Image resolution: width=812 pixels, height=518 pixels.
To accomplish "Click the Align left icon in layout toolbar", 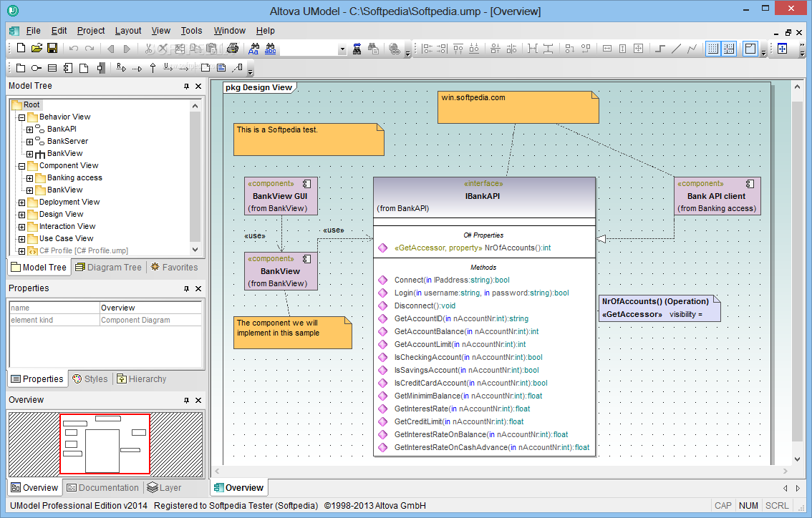I will coord(427,49).
